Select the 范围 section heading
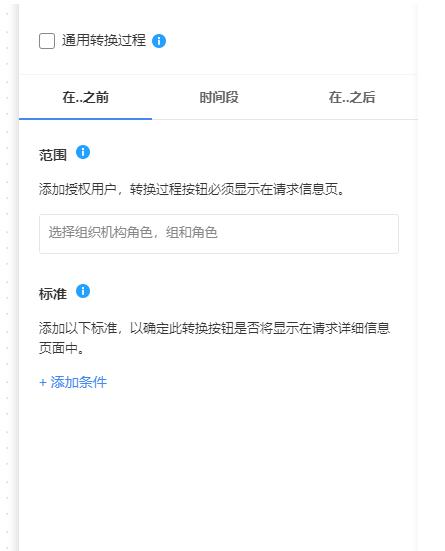Viewport: 445px width, 551px height. point(53,155)
